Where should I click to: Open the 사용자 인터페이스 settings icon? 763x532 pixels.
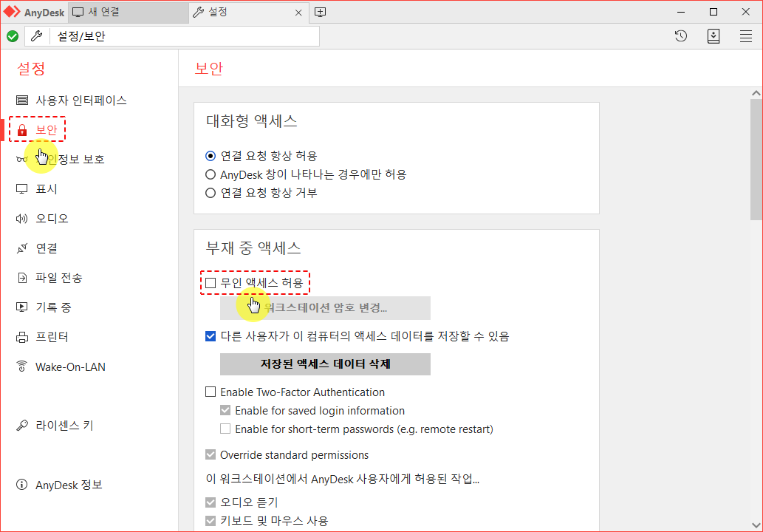point(22,100)
